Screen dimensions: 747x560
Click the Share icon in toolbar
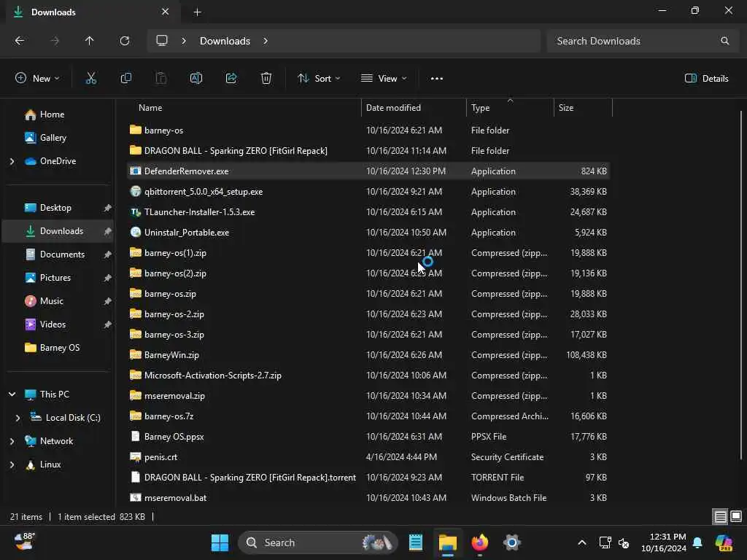tap(231, 79)
